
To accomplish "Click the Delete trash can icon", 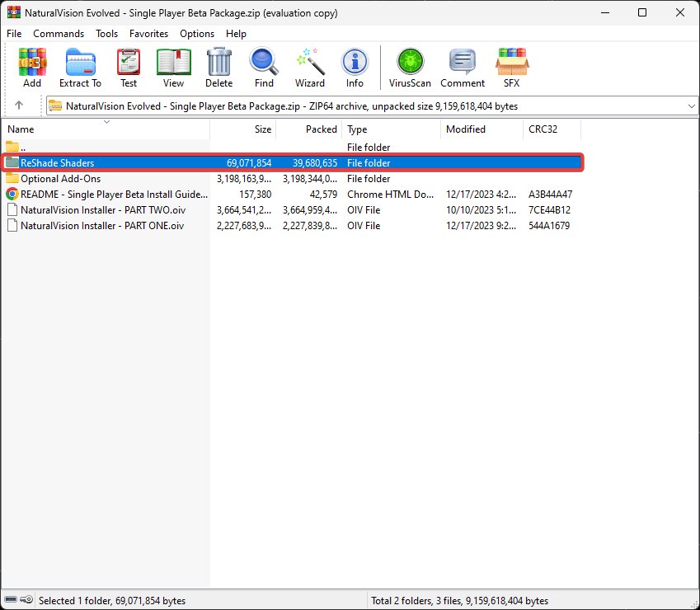I will pyautogui.click(x=218, y=68).
